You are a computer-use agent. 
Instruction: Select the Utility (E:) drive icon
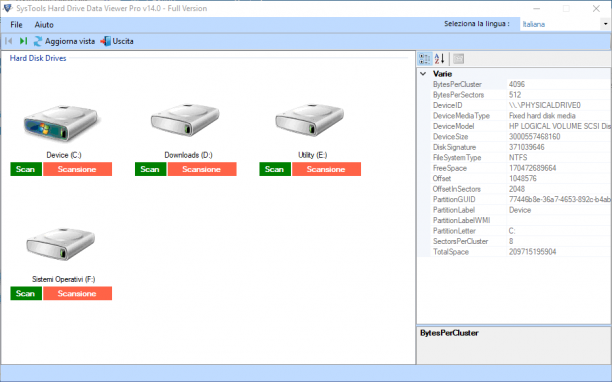(x=310, y=119)
